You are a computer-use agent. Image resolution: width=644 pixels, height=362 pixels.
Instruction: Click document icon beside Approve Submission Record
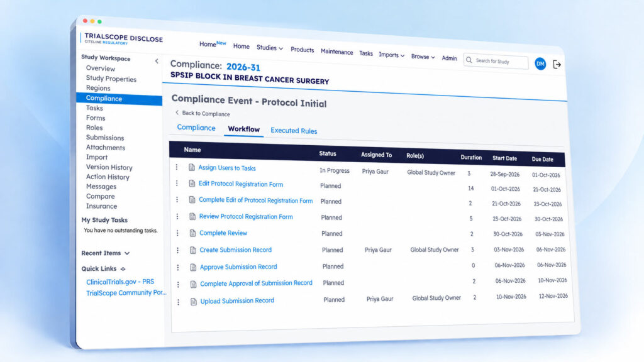pos(193,267)
